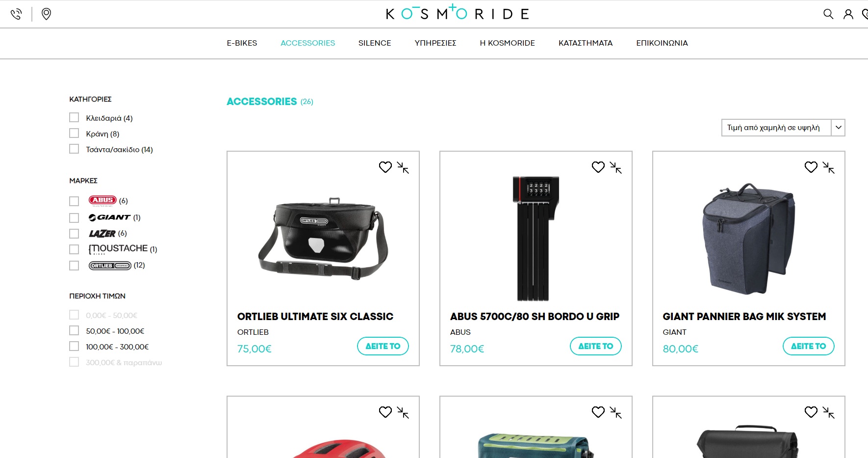Go to the ΚΑΤΑΣΤΗΜΑΤΑ menu item
Viewport: 868px width, 458px height.
click(586, 43)
